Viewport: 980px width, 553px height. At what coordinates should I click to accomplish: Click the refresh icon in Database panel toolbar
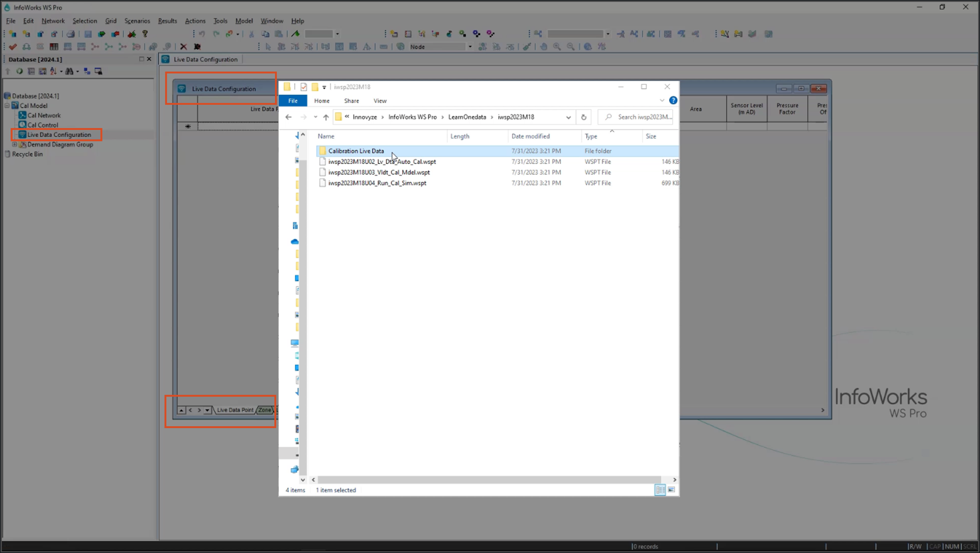coord(19,71)
